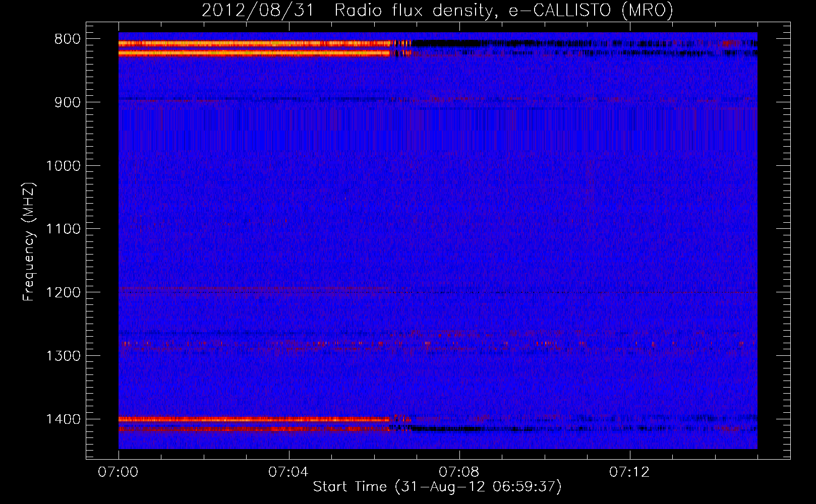
Task: Click the 1000 frequency tick label
Action: tap(63, 166)
